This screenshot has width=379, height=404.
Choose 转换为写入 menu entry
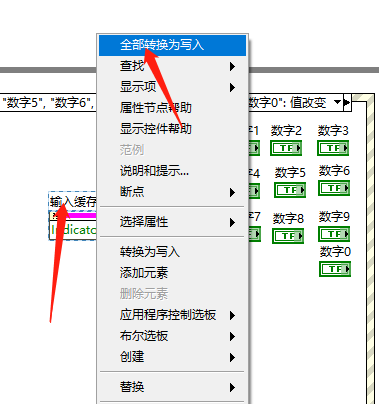tap(173, 252)
